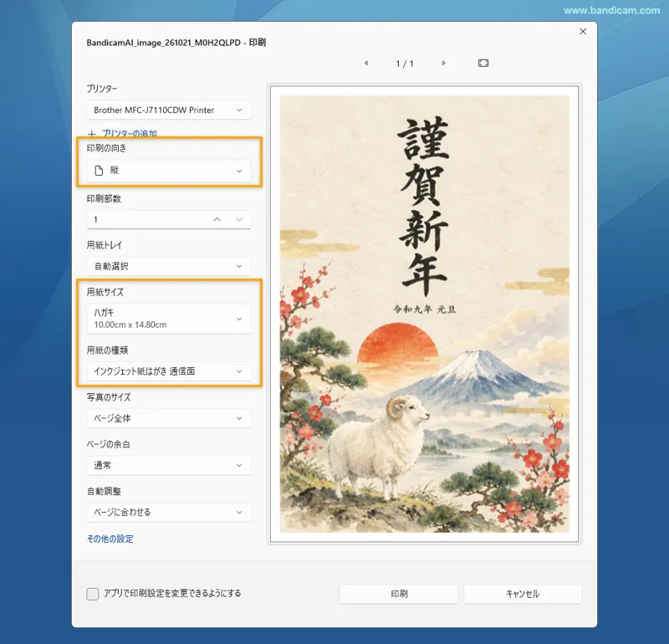Open the 用紙サイズ ハガキ dropdown

[169, 319]
